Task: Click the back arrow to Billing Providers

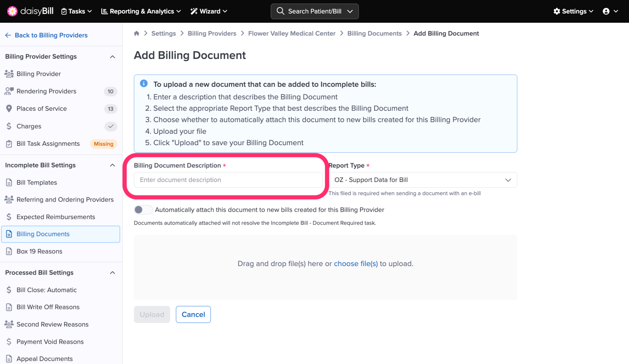Action: [8, 35]
